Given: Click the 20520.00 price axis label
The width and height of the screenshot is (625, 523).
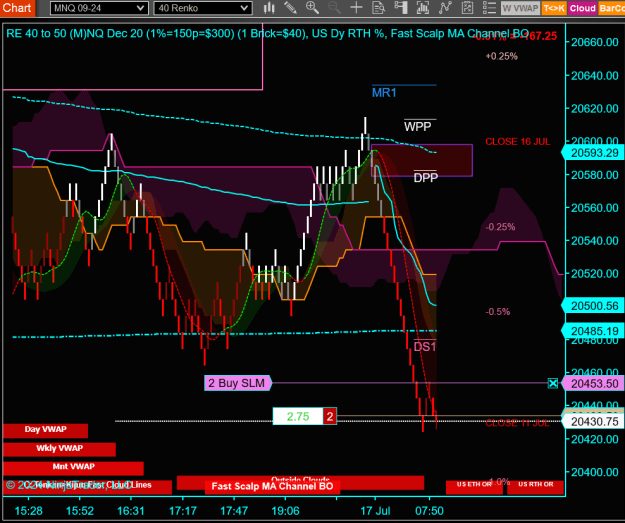Looking at the screenshot, I should tap(595, 274).
